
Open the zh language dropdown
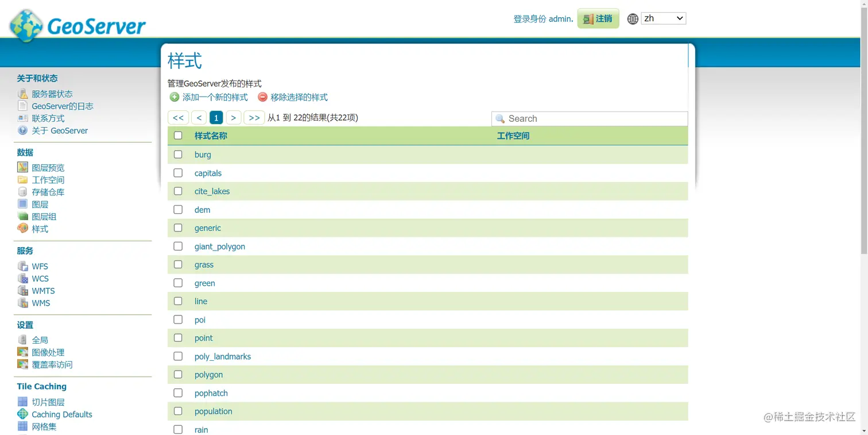coord(663,18)
